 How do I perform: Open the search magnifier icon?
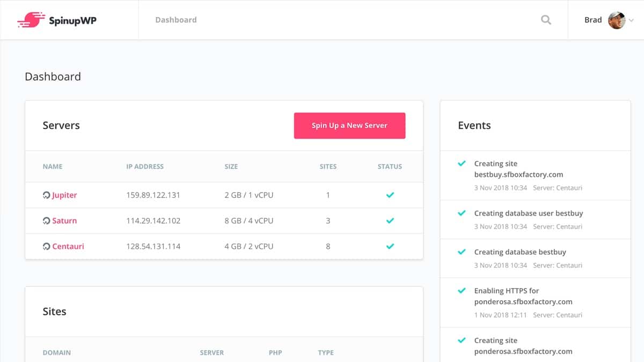click(x=546, y=20)
